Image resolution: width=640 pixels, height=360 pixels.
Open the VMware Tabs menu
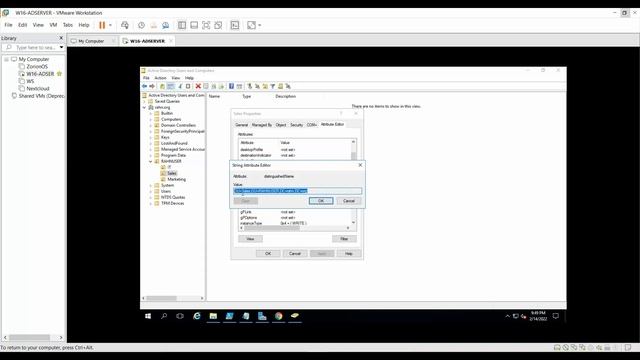68,25
